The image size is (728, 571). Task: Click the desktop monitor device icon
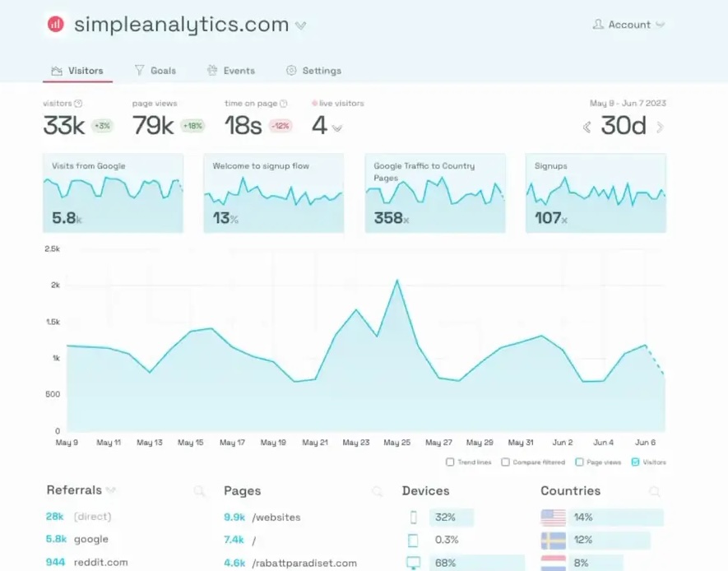413,563
